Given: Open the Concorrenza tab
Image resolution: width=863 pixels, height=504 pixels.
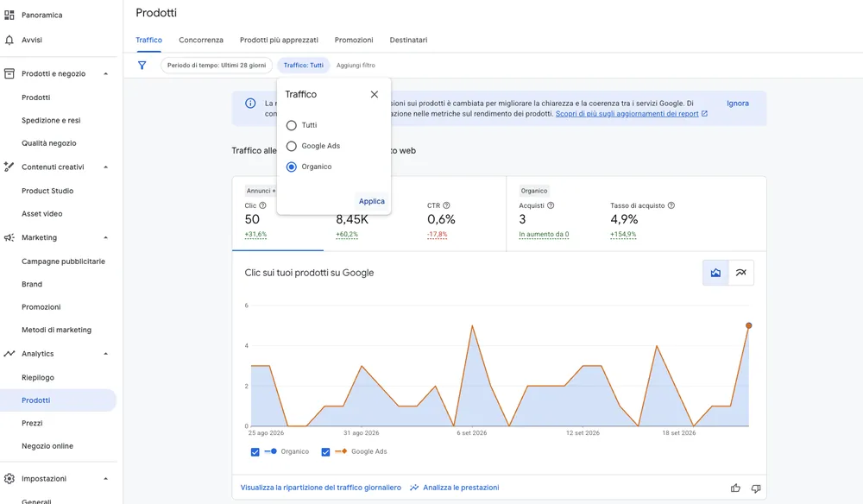Looking at the screenshot, I should pos(201,41).
